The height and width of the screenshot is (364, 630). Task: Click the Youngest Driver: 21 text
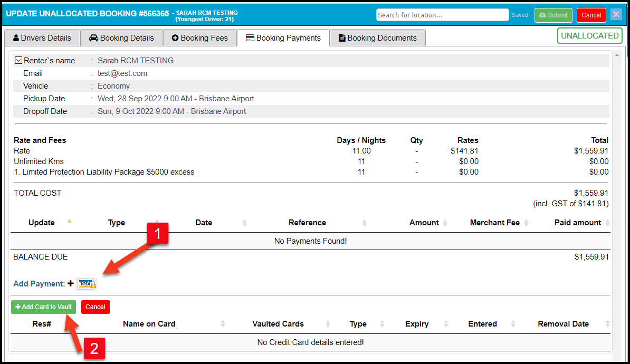(x=205, y=20)
